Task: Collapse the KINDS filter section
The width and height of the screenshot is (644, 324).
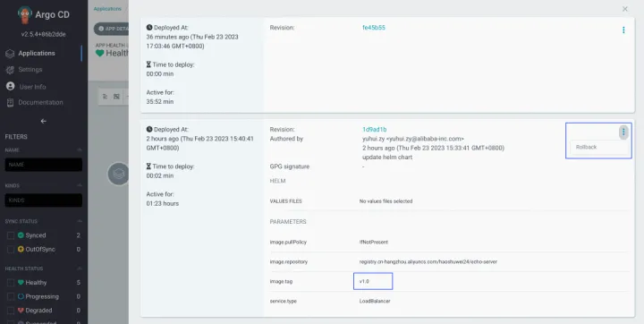Action: 80,186
